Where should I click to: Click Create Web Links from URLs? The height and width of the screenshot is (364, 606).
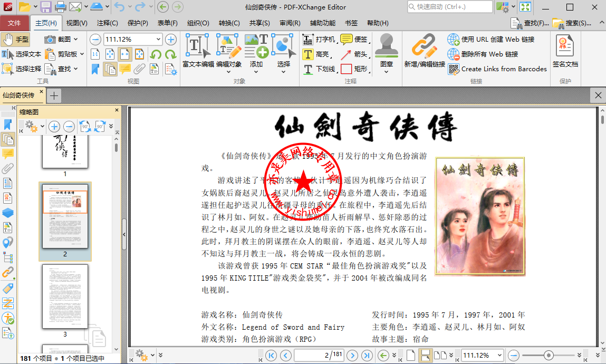click(x=491, y=40)
